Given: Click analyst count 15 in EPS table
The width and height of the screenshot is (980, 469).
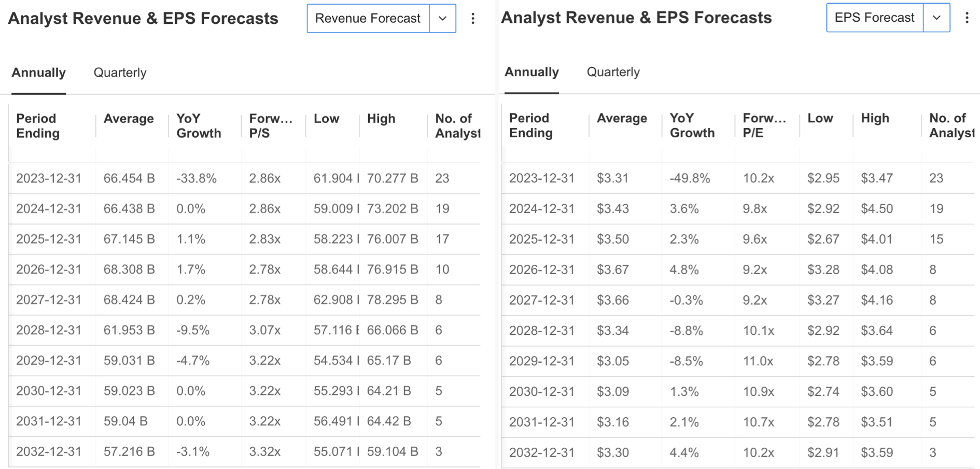Looking at the screenshot, I should tap(936, 239).
